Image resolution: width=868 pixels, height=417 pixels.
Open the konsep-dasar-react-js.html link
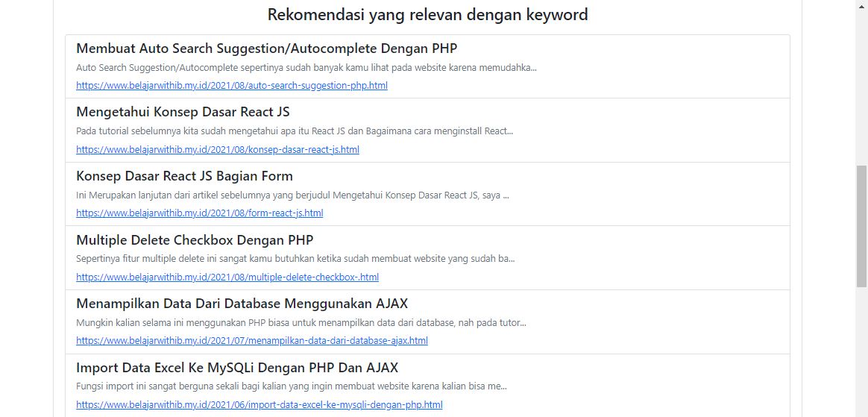click(218, 149)
